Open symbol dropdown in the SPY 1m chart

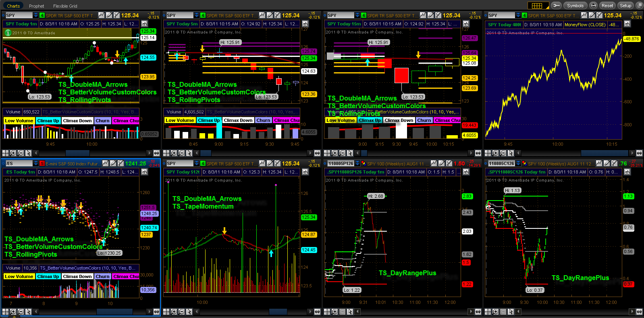pyautogui.click(x=35, y=15)
